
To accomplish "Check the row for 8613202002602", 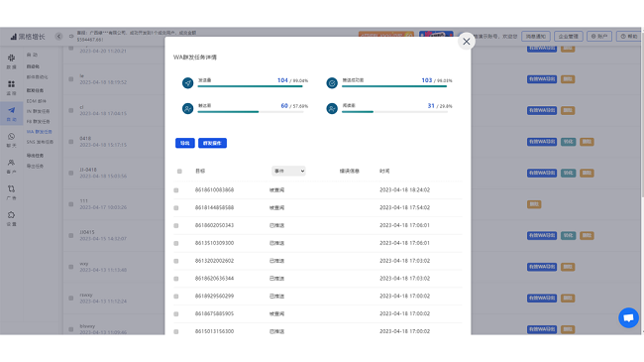I will pos(176,261).
